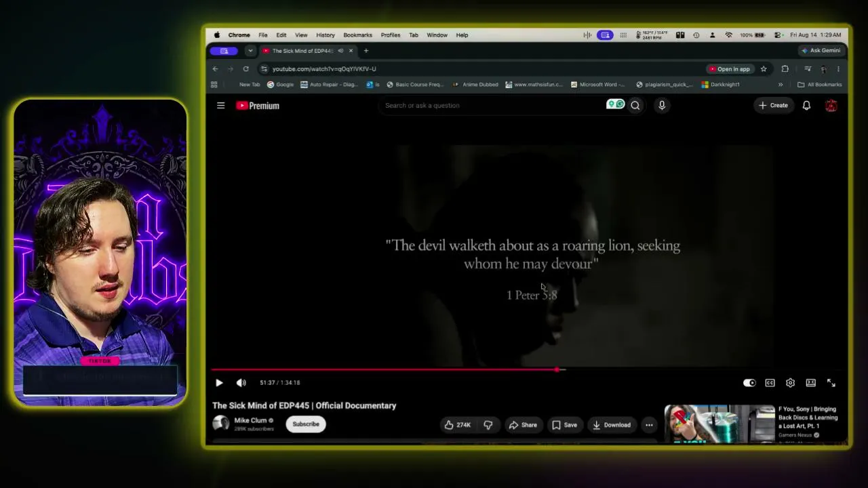
Task: Click the green extension icon in the search box
Action: (x=615, y=104)
